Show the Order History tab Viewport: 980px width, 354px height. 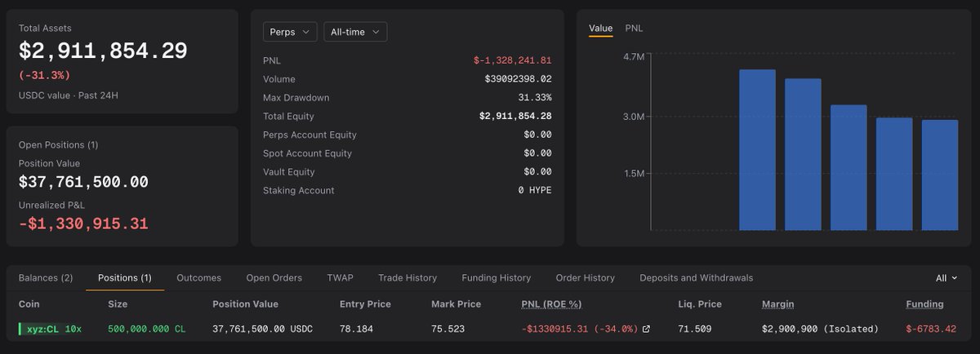(x=586, y=278)
